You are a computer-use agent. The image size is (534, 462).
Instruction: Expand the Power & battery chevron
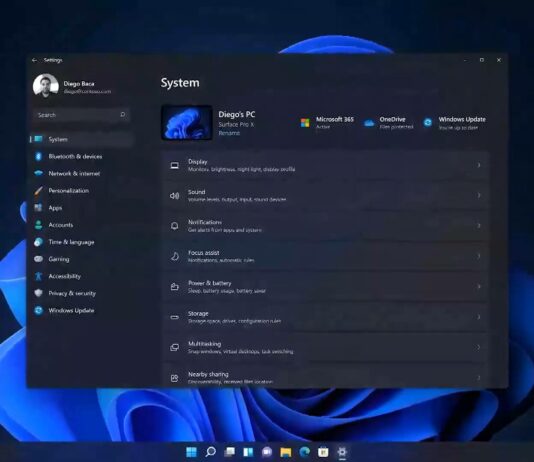pyautogui.click(x=479, y=286)
